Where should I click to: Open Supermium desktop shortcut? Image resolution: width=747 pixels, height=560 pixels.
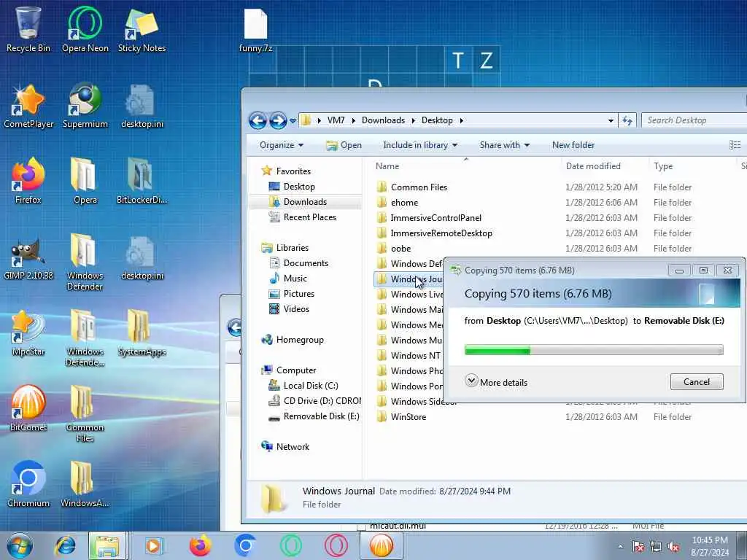point(85,106)
